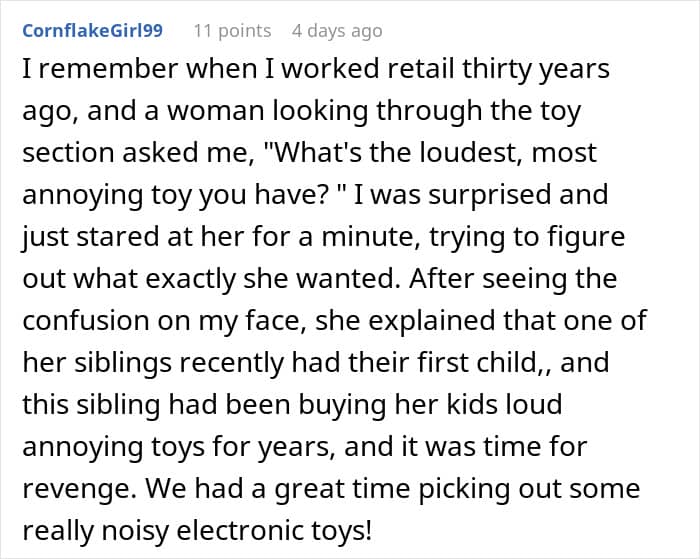This screenshot has height=559, width=700.
Task: Click the "11 points" score label
Action: tap(231, 31)
